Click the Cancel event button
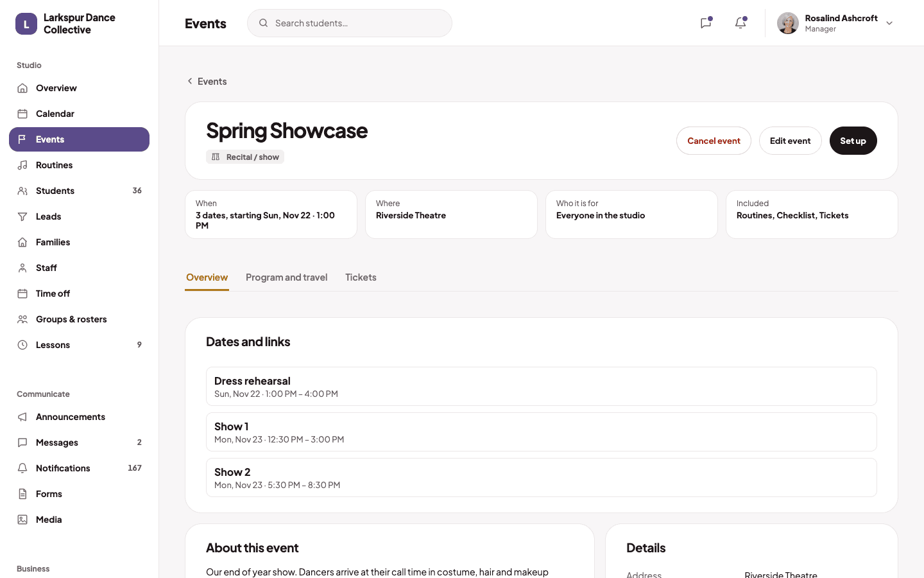Image resolution: width=924 pixels, height=578 pixels. point(714,141)
